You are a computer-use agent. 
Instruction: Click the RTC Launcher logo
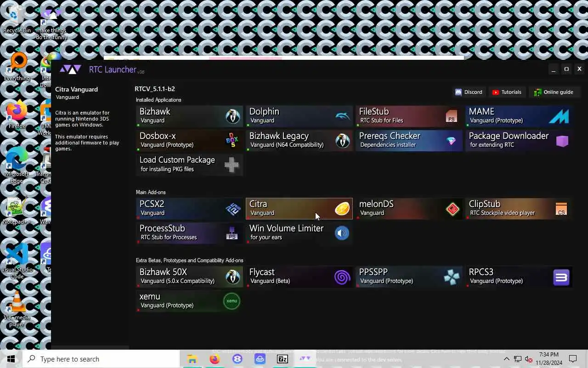pos(71,69)
